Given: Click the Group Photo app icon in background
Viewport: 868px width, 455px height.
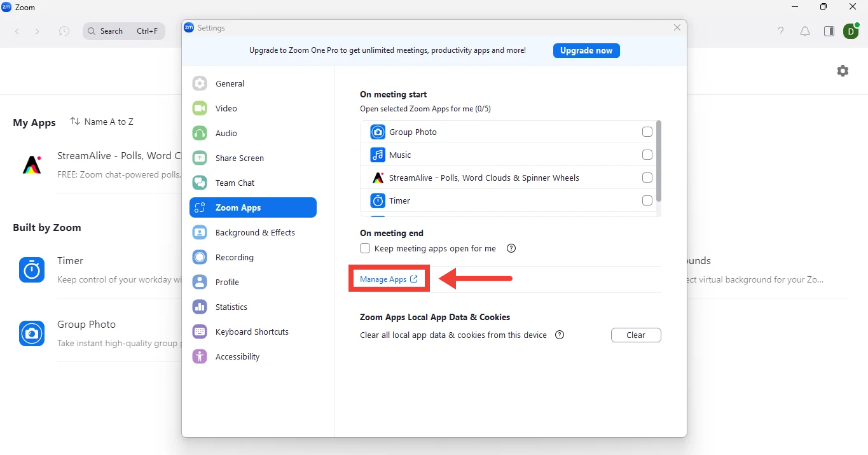Looking at the screenshot, I should pos(32,333).
